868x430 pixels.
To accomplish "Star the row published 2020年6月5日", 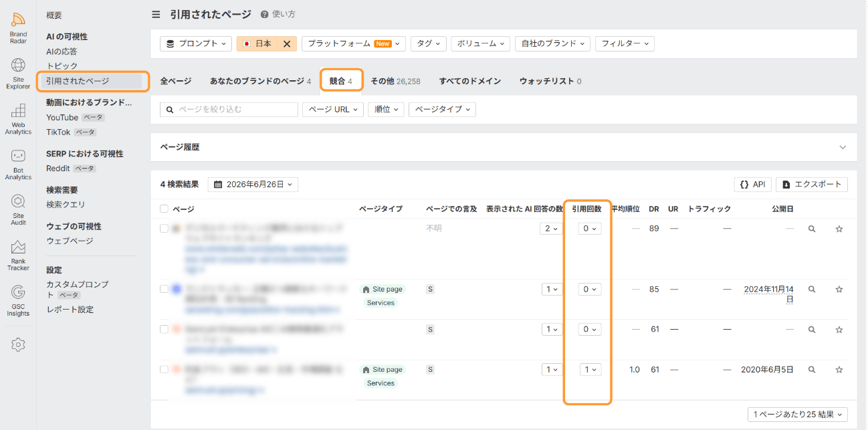I will coord(839,370).
